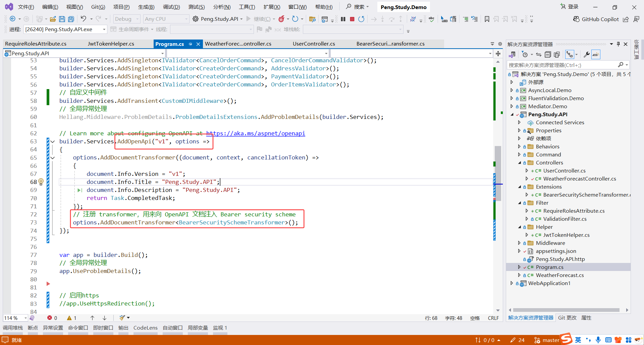Select WeatherForecast.cs in Solution Explorer
Viewport: 644px width, 345px height.
(x=559, y=275)
